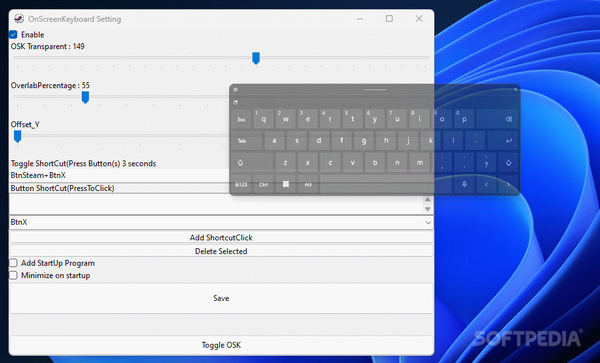Tap the l key on keyboard

click(x=453, y=141)
